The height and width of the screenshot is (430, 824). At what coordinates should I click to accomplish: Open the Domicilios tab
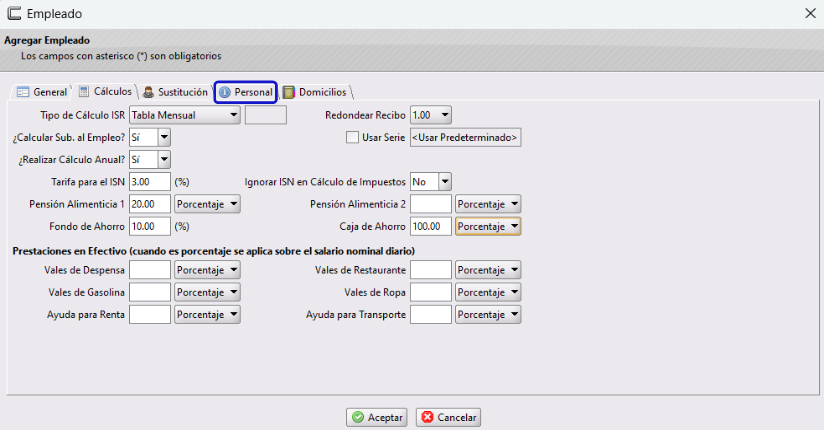pyautogui.click(x=315, y=92)
